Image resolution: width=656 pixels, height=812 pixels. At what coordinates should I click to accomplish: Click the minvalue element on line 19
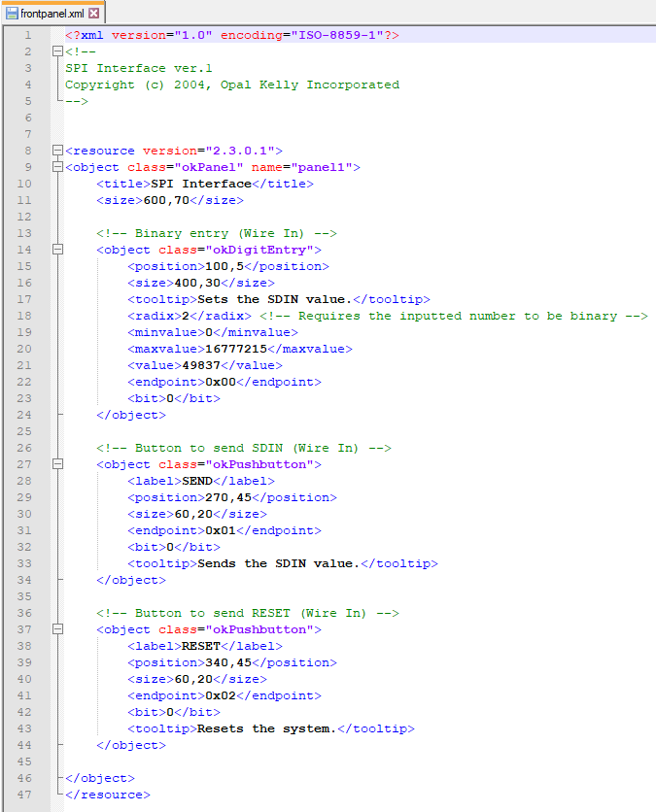213,332
